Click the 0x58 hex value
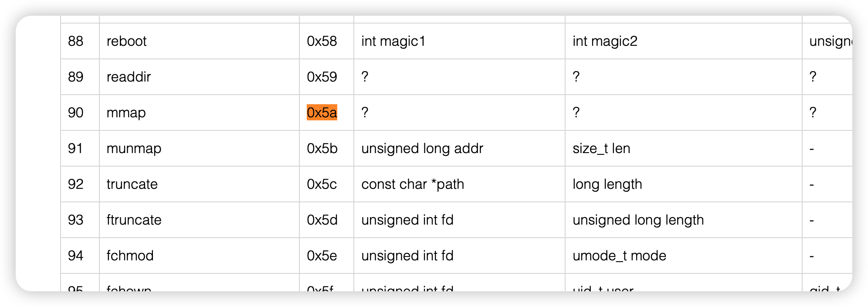 coord(322,41)
